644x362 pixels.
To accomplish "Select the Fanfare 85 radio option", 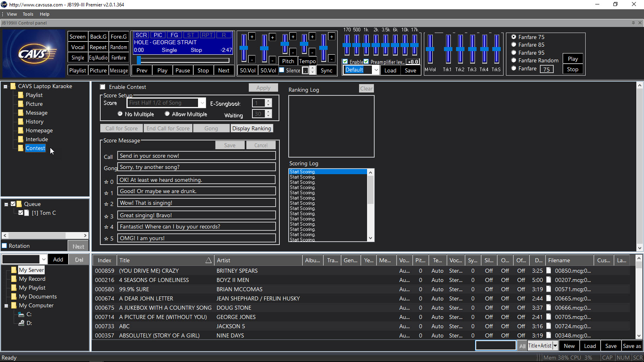I will click(x=514, y=45).
